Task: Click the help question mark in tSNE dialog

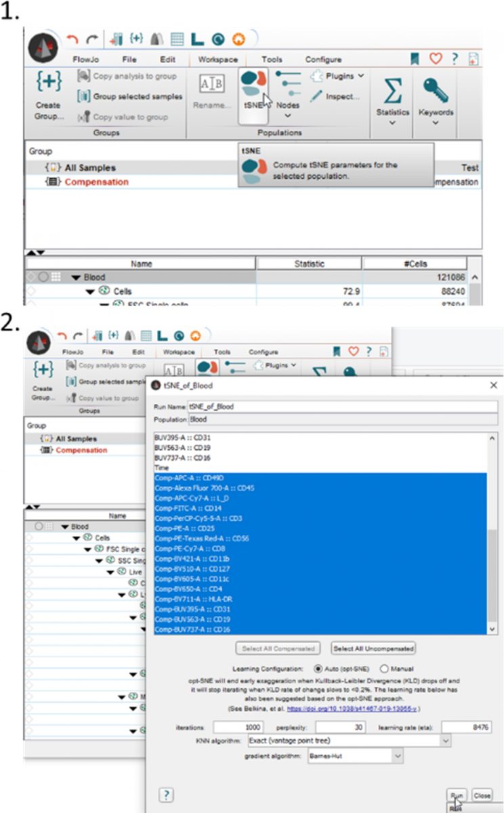Action: (x=167, y=794)
